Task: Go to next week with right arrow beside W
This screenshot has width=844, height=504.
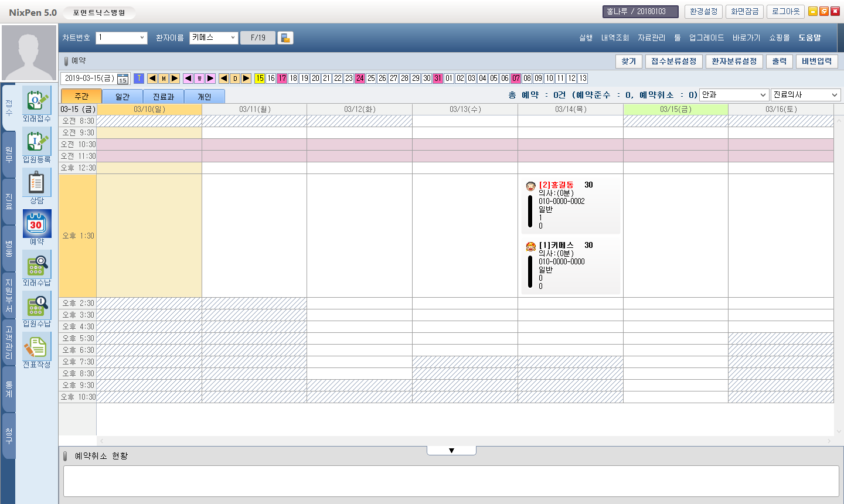Action: coord(210,79)
